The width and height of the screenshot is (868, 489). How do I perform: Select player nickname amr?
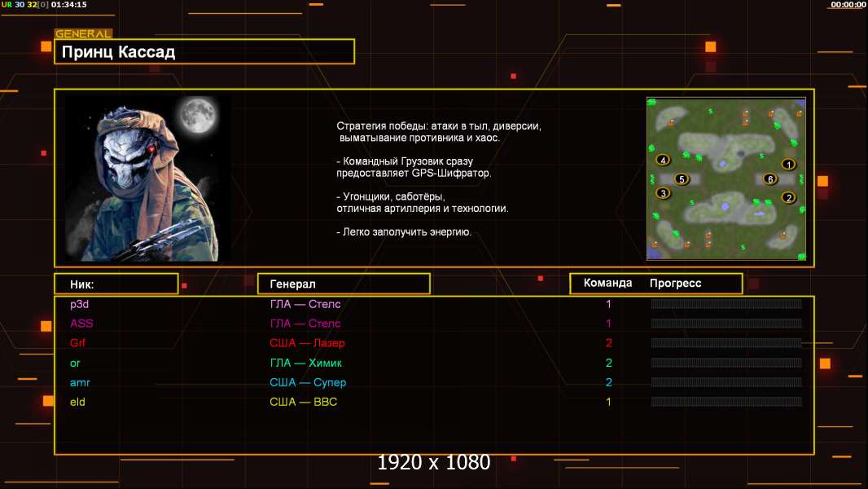tap(80, 383)
